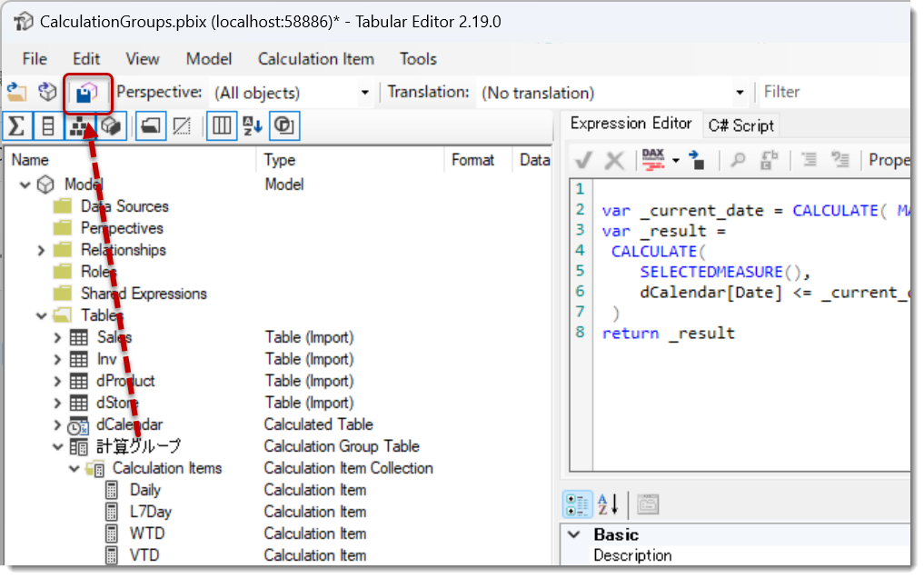The image size is (924, 579).
Task: Click the Open file toolbar icon
Action: point(16,92)
